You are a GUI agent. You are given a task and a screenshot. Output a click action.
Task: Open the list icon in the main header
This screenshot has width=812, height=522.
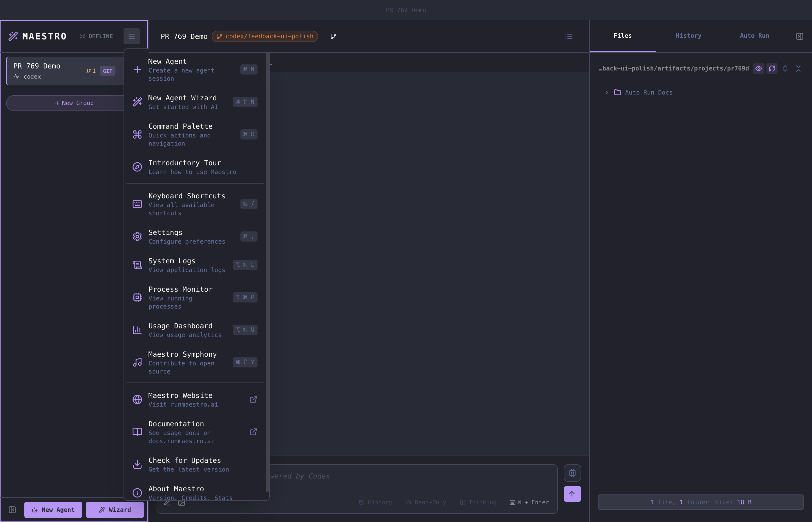coord(569,36)
